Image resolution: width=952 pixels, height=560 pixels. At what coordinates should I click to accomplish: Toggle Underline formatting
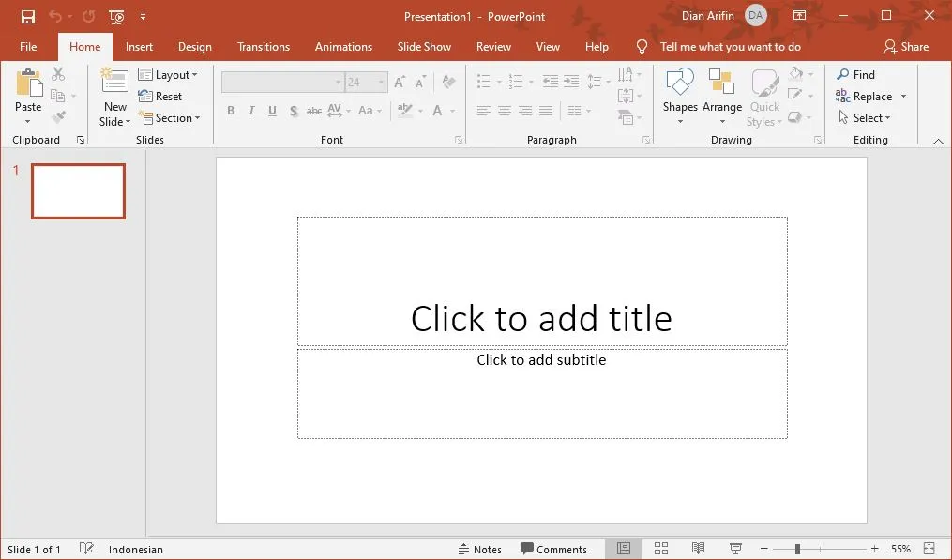tap(272, 111)
